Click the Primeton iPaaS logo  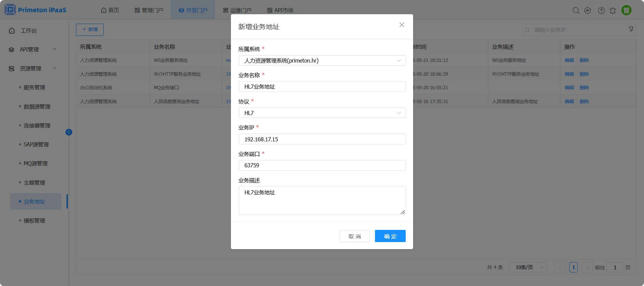point(35,10)
